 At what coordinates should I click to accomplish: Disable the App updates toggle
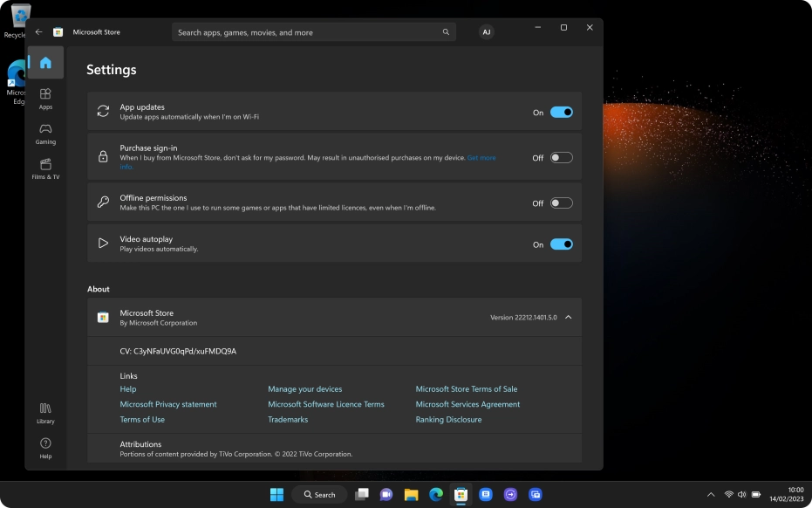(561, 112)
